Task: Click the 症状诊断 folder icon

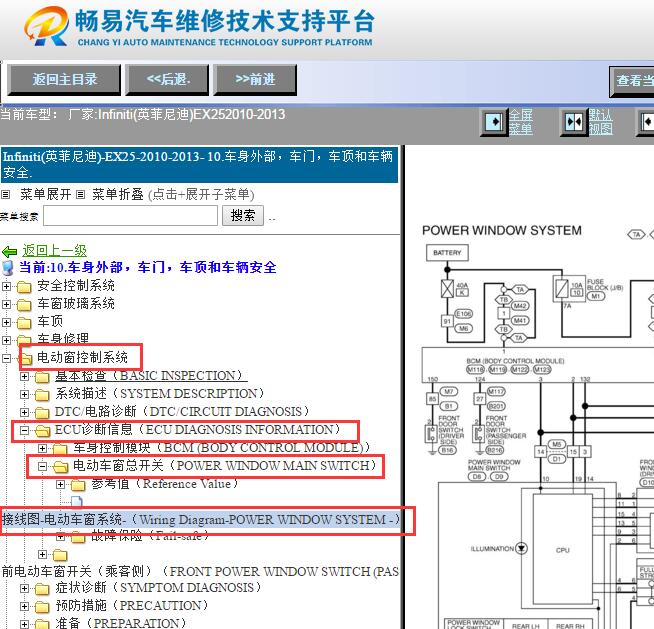Action: click(42, 589)
